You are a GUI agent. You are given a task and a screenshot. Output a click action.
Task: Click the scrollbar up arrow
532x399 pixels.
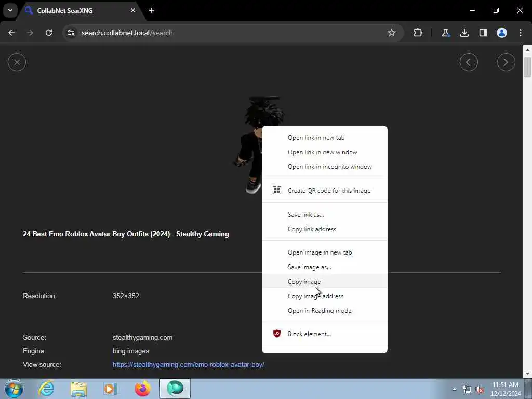click(x=527, y=49)
